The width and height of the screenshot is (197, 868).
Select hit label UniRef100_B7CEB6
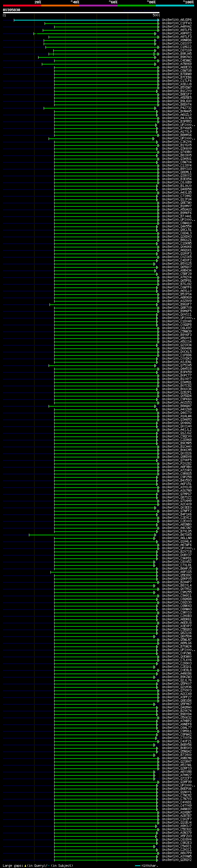177,78
